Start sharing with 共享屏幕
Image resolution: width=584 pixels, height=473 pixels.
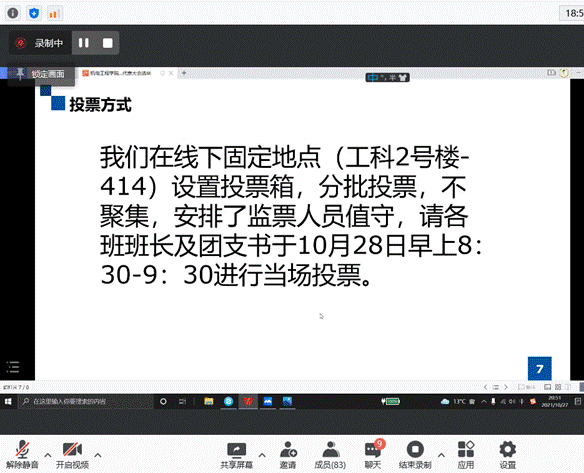pos(237,454)
